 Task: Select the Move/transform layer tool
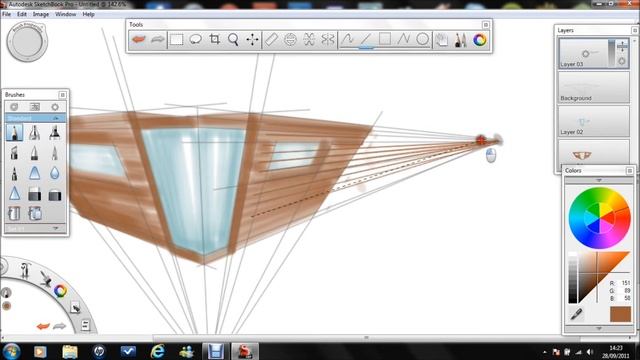[x=252, y=40]
